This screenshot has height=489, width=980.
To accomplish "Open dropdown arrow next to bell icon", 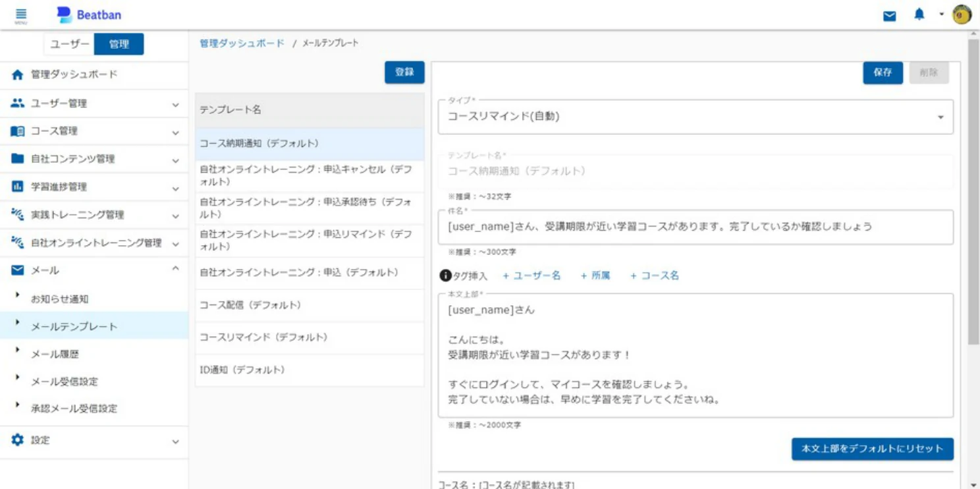I will (x=942, y=14).
